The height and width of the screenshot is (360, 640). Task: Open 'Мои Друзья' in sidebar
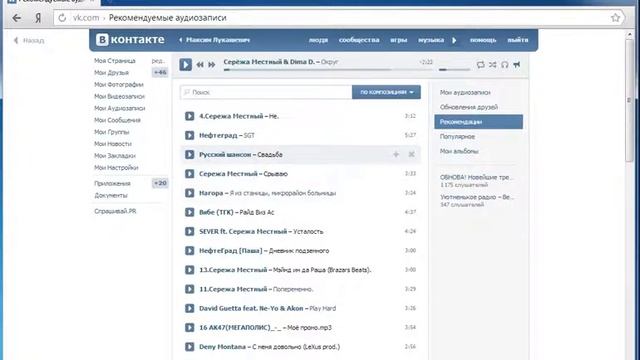tap(111, 73)
